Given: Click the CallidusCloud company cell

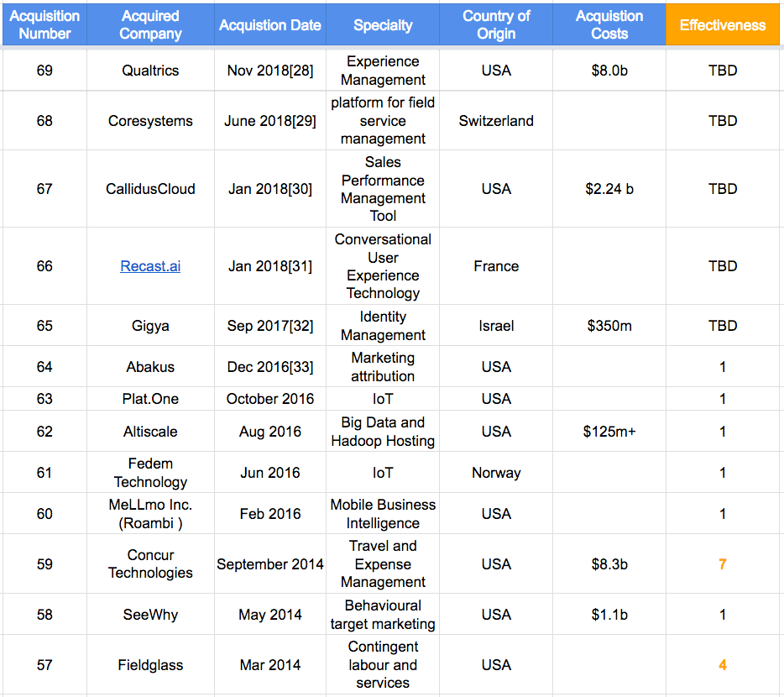Looking at the screenshot, I should [x=150, y=189].
